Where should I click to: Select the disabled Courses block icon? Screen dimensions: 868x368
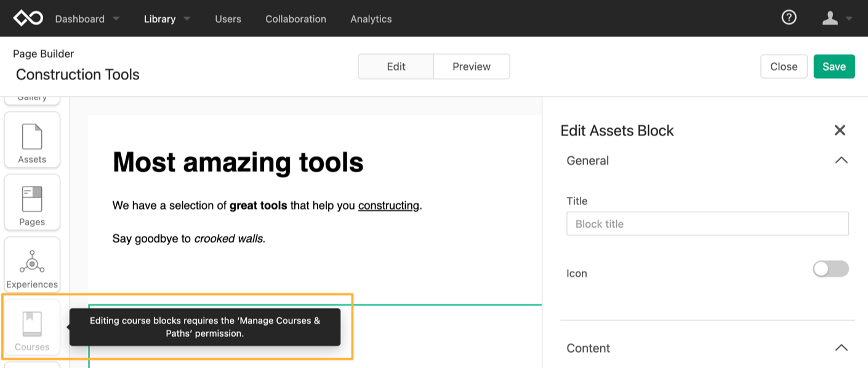(x=32, y=327)
